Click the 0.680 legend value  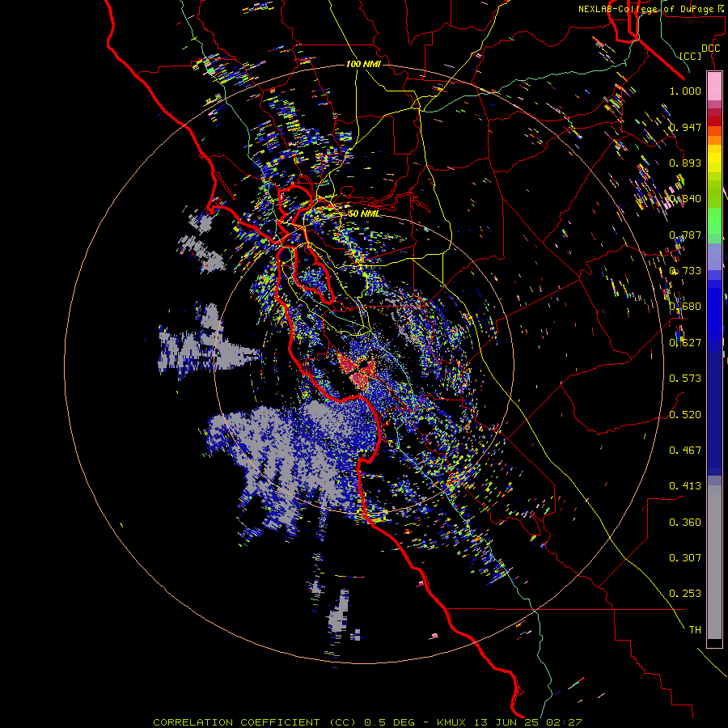click(x=685, y=307)
